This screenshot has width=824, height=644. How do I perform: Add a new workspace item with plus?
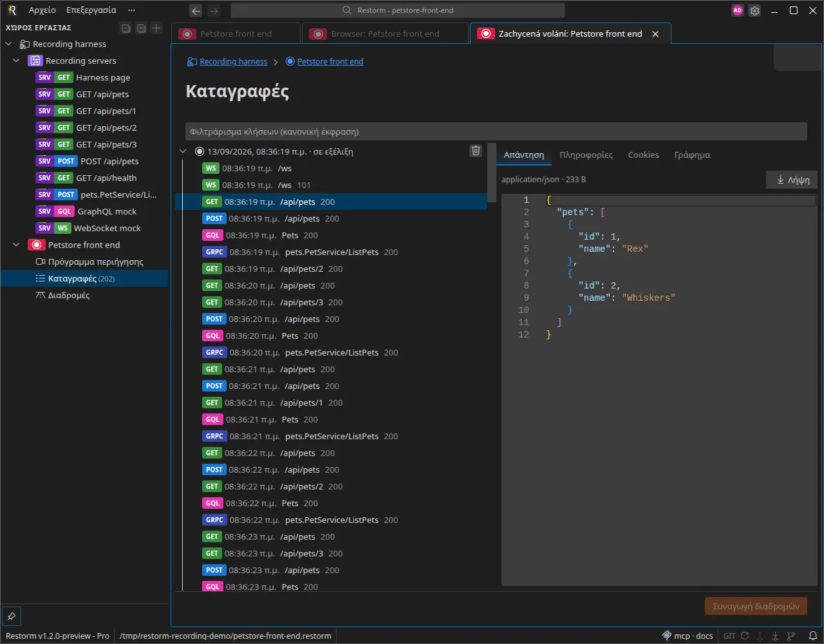(x=156, y=28)
